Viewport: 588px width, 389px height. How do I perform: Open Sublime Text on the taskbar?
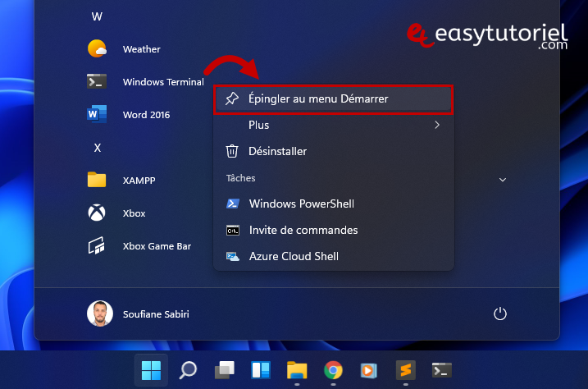click(x=405, y=370)
